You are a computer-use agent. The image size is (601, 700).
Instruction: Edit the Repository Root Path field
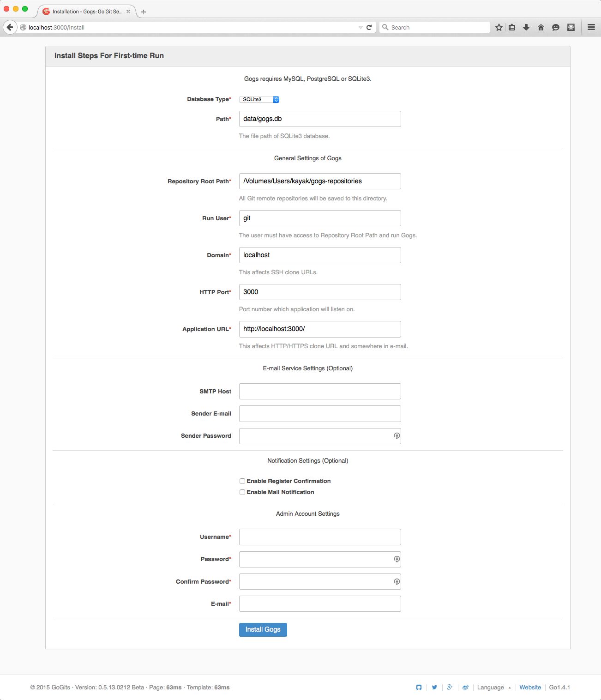click(320, 181)
